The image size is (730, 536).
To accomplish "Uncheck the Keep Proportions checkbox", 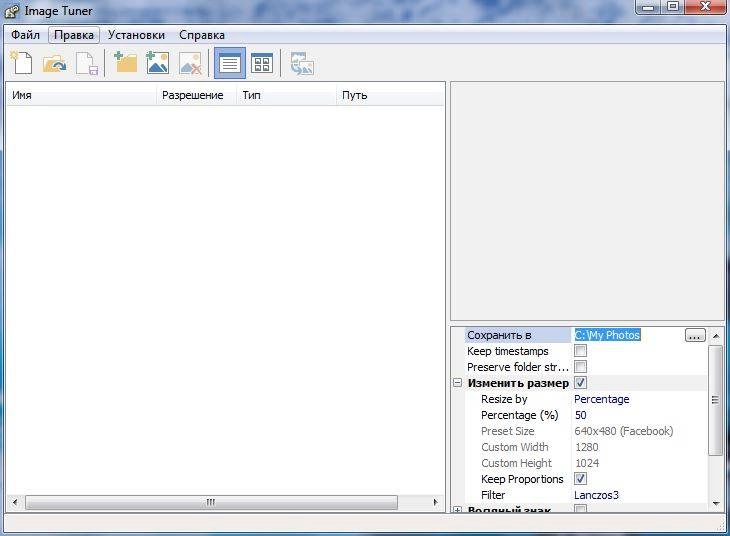I will [x=581, y=479].
